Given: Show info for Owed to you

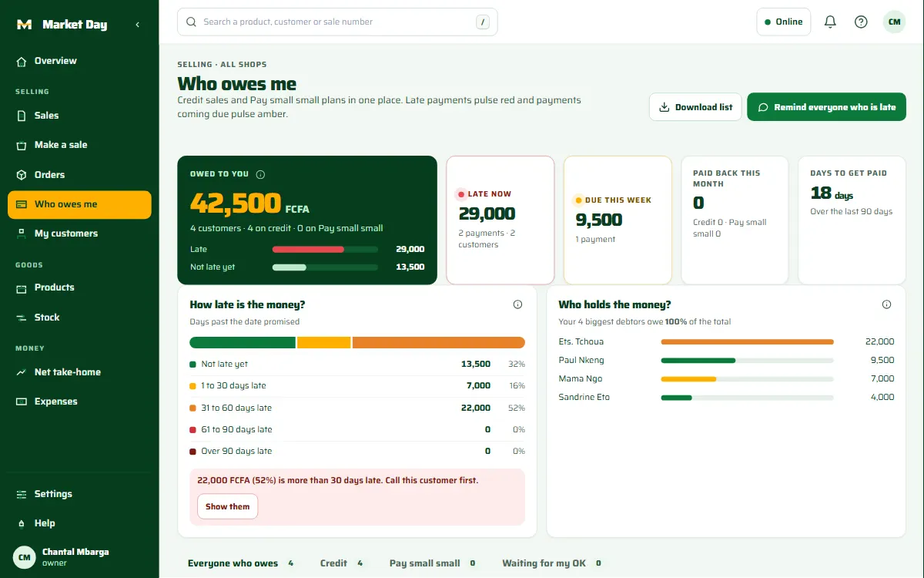Looking at the screenshot, I should pos(260,174).
